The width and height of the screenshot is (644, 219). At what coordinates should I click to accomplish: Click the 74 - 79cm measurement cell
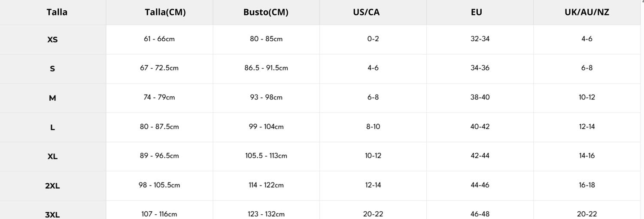(159, 97)
